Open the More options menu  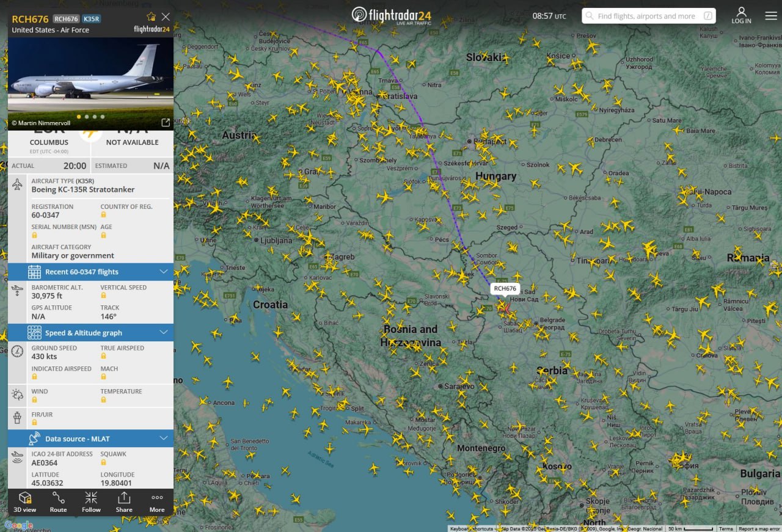(157, 502)
